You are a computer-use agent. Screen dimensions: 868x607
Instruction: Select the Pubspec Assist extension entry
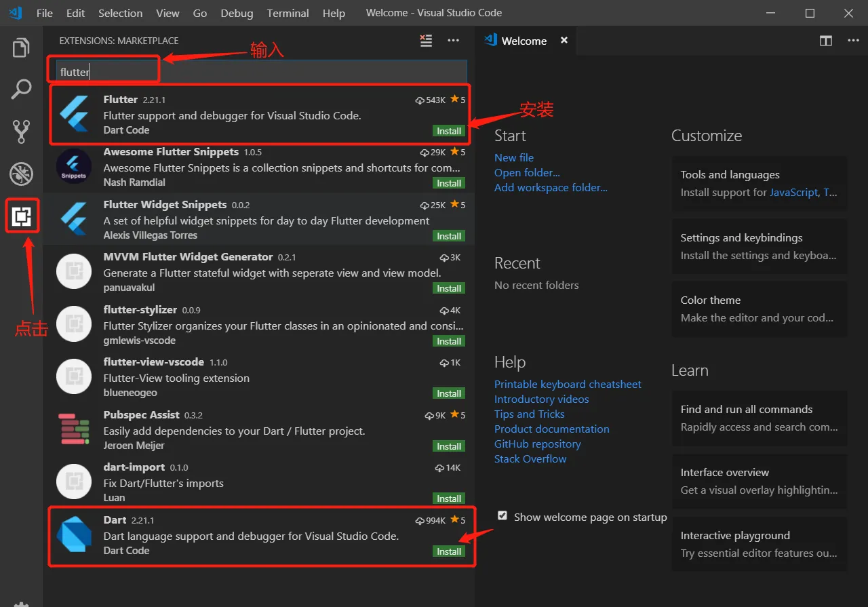coord(258,430)
